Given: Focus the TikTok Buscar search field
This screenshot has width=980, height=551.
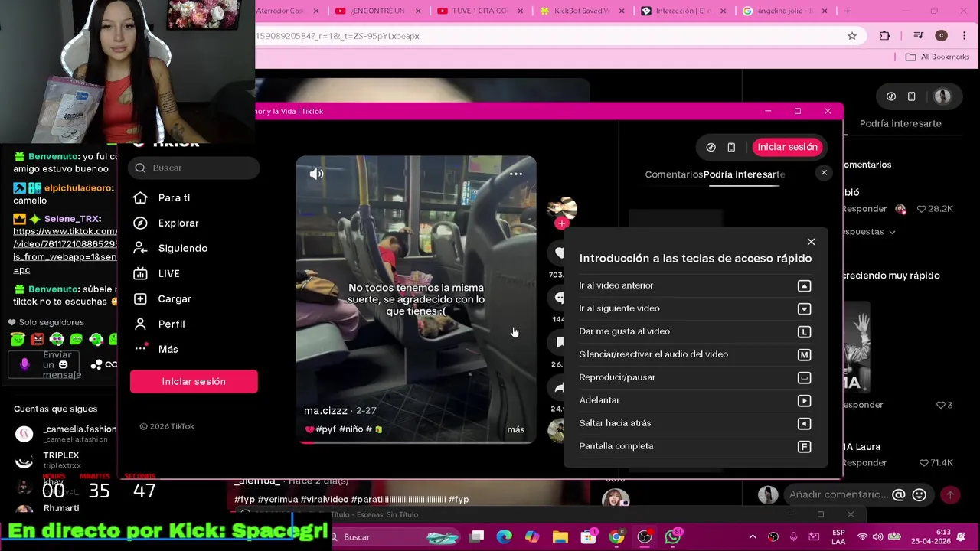Looking at the screenshot, I should pyautogui.click(x=194, y=168).
